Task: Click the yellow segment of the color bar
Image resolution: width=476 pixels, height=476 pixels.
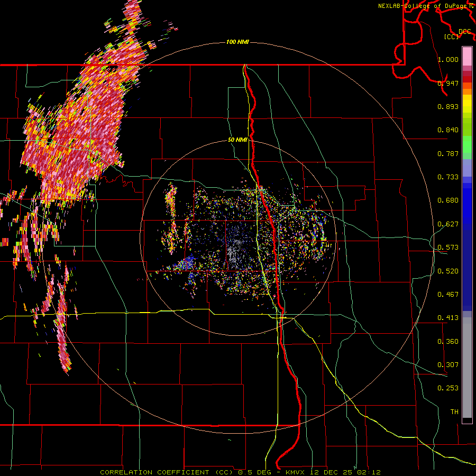Action: (x=467, y=104)
